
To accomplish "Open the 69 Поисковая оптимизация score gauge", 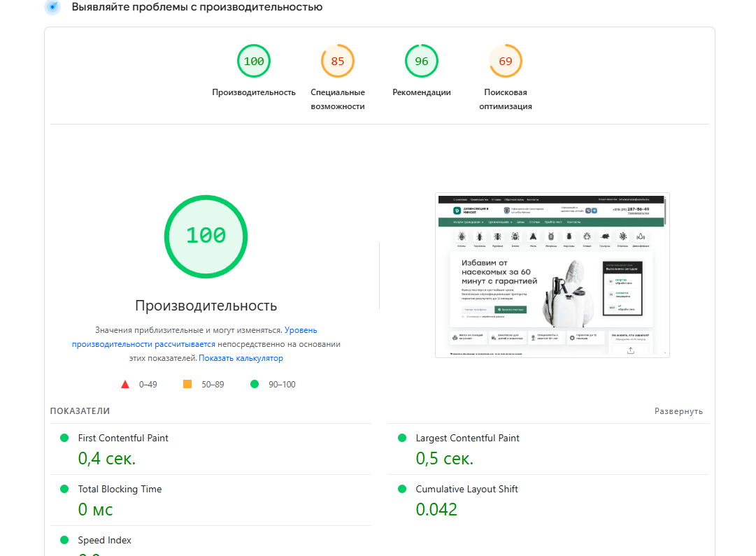I will (x=506, y=62).
